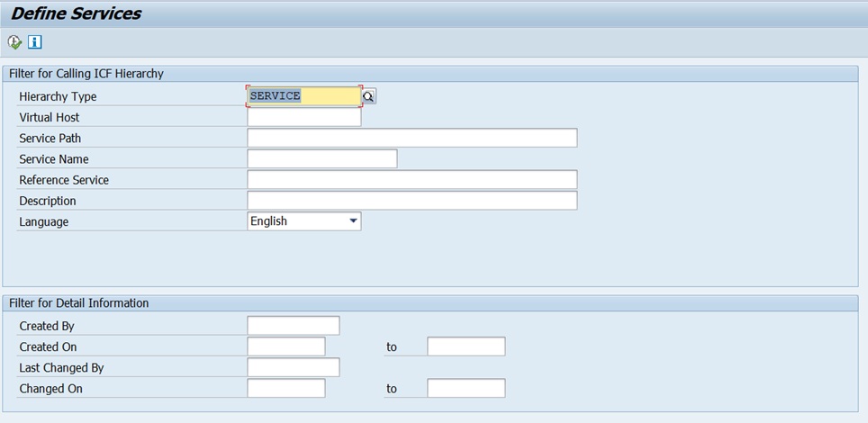Click the Changed On start date field
This screenshot has height=423, width=868.
(285, 389)
